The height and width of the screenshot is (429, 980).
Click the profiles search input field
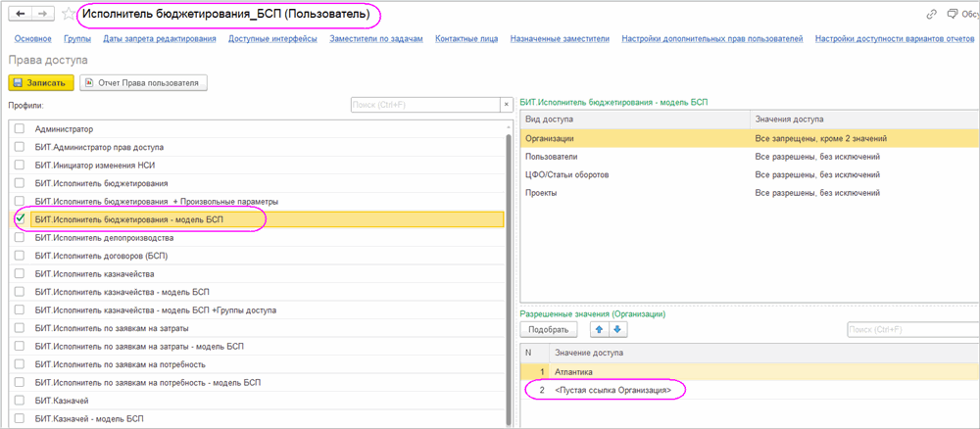pos(424,104)
